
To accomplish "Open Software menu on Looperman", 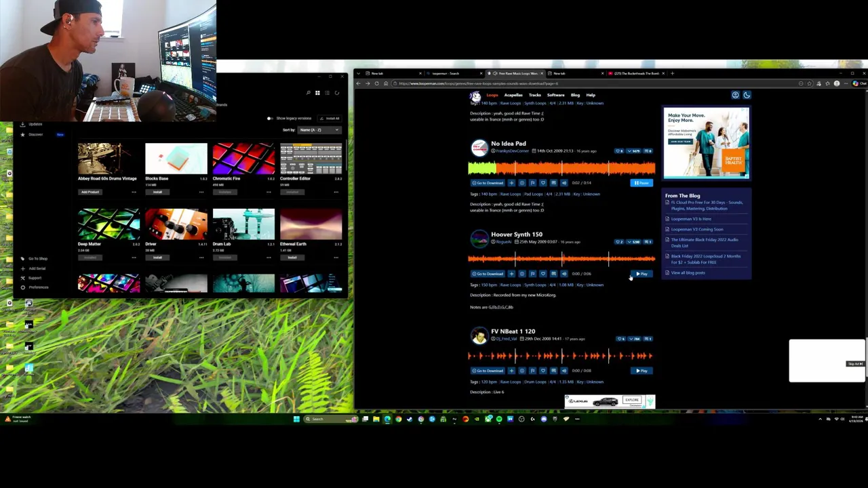I will click(556, 95).
